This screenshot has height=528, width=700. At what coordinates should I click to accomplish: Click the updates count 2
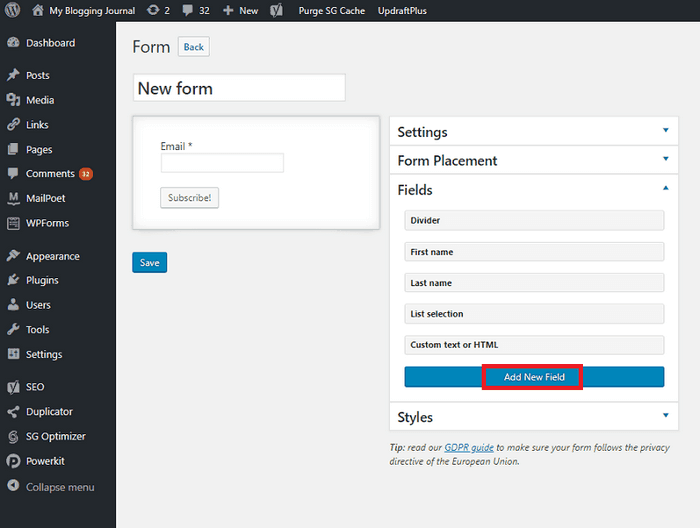coord(167,11)
